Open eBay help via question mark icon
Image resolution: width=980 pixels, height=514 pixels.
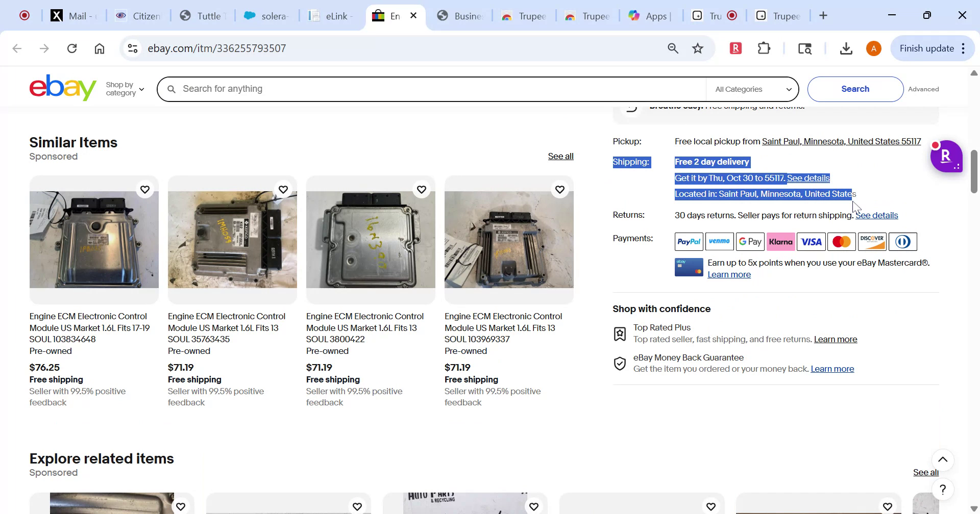(943, 489)
